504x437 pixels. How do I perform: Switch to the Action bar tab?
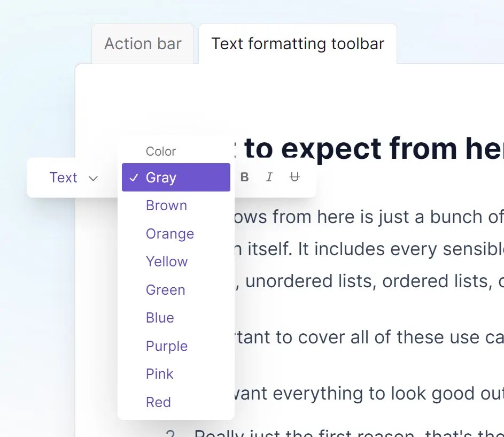click(x=142, y=43)
